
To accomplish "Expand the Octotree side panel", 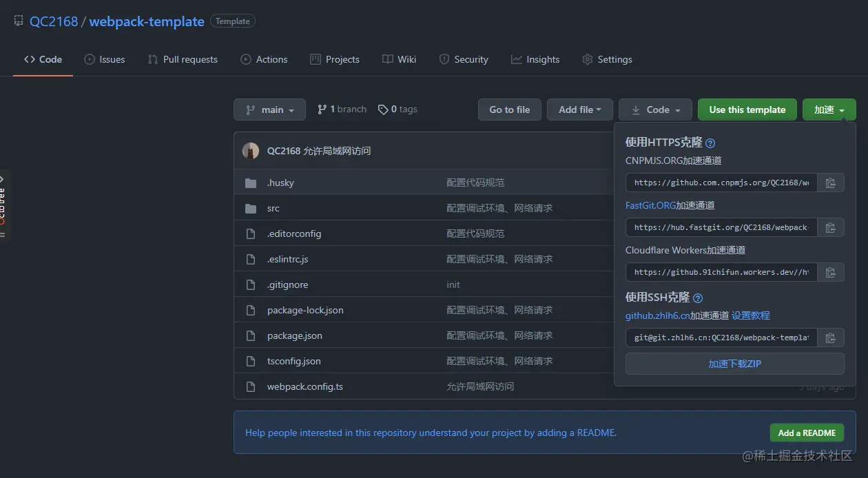I will (3, 205).
